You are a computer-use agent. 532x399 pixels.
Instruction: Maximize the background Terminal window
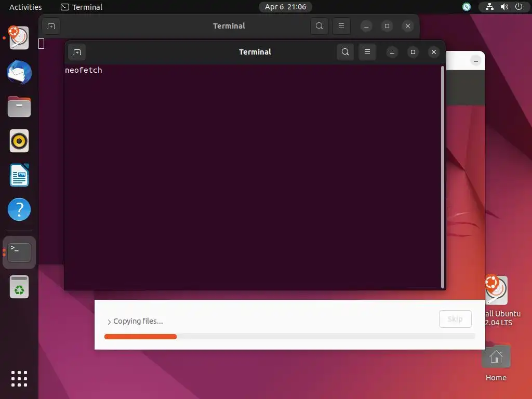pyautogui.click(x=387, y=26)
